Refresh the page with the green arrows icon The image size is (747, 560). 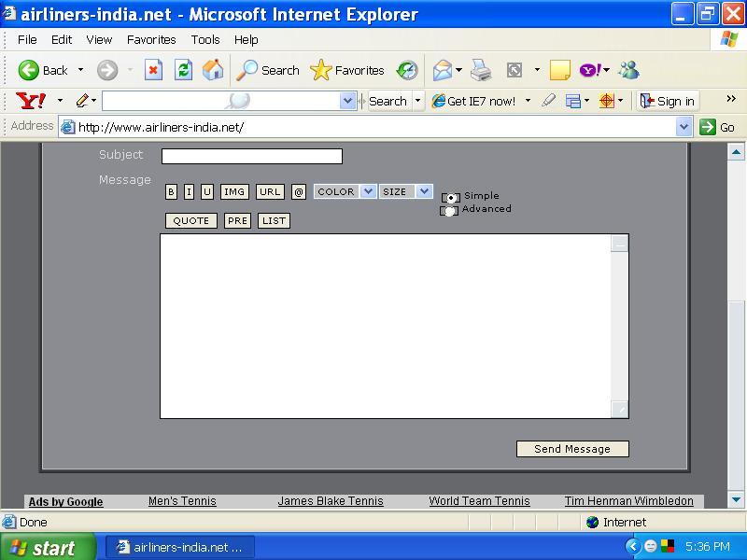[183, 71]
